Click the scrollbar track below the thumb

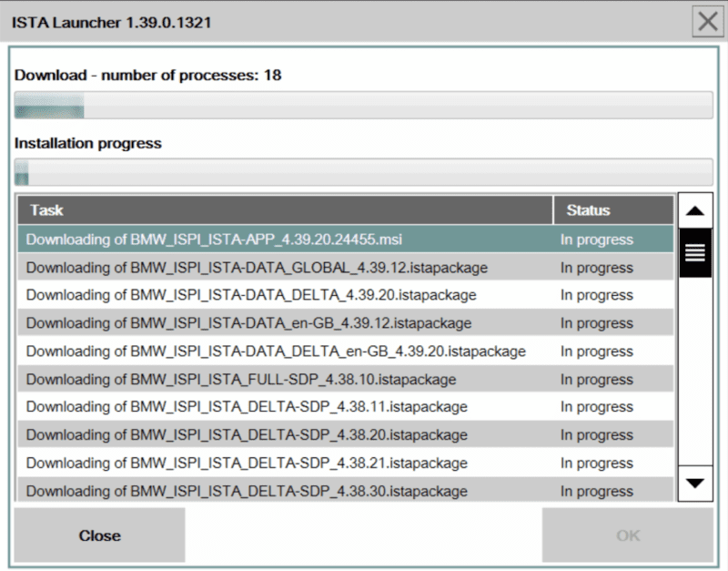pyautogui.click(x=695, y=372)
